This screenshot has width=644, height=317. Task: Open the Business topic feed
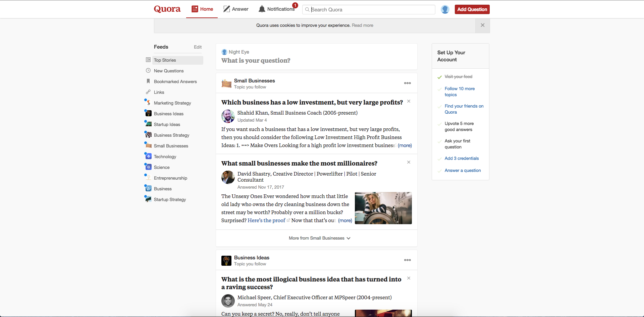[163, 189]
